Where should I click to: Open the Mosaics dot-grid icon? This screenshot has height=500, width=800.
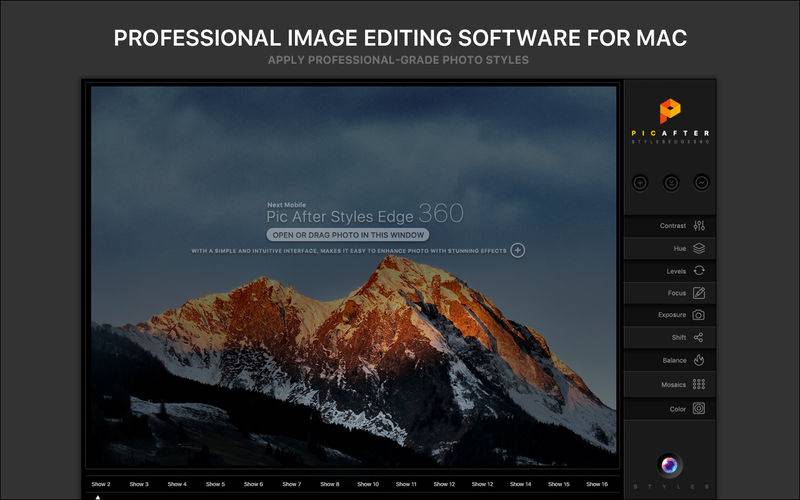tap(699, 384)
